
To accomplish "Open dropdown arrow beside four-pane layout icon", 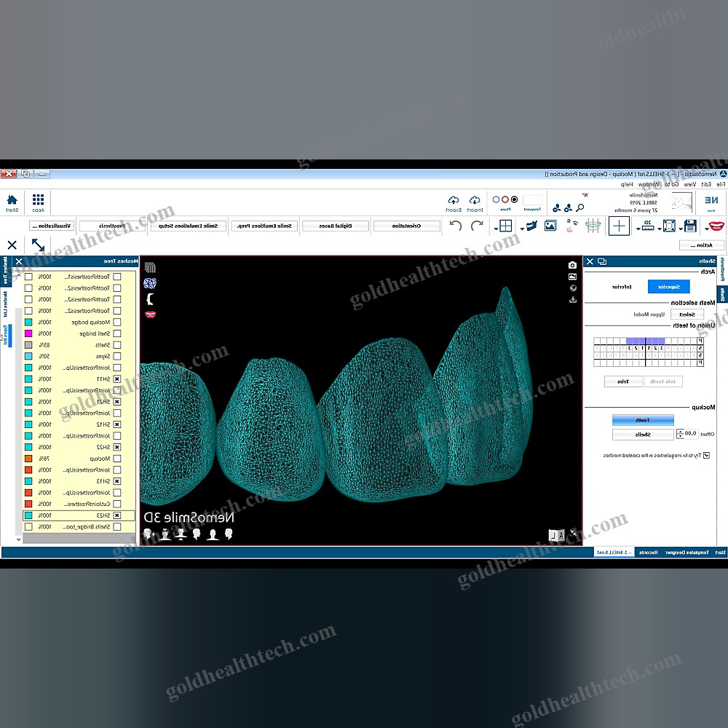I will (496, 229).
